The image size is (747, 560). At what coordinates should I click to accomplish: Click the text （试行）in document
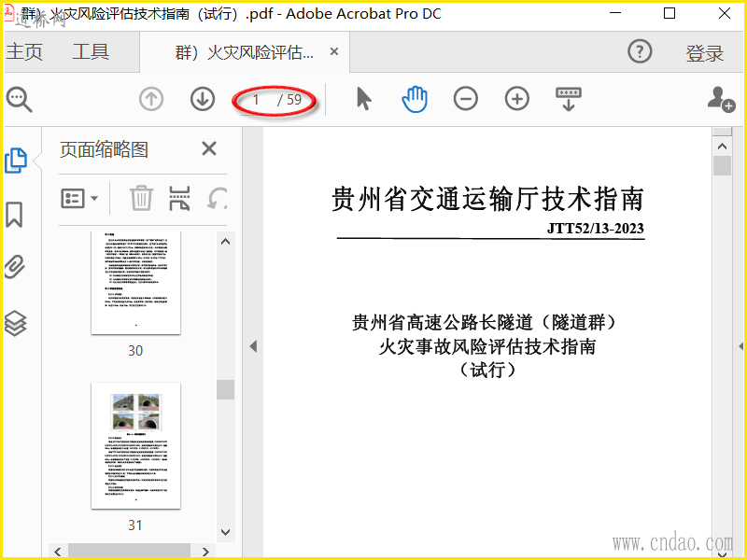pyautogui.click(x=487, y=370)
